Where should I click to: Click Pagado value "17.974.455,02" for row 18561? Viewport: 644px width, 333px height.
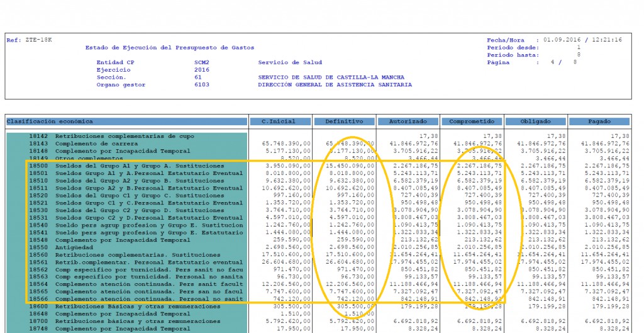click(605, 262)
